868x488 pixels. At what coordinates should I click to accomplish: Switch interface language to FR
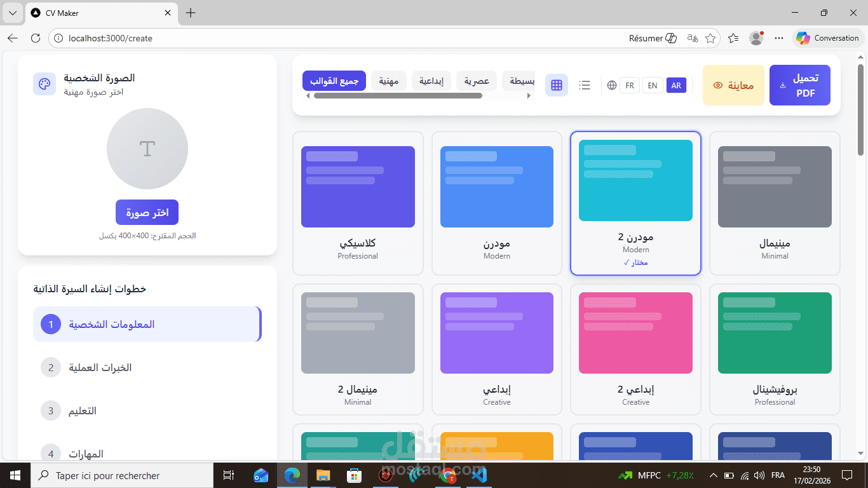(x=630, y=85)
